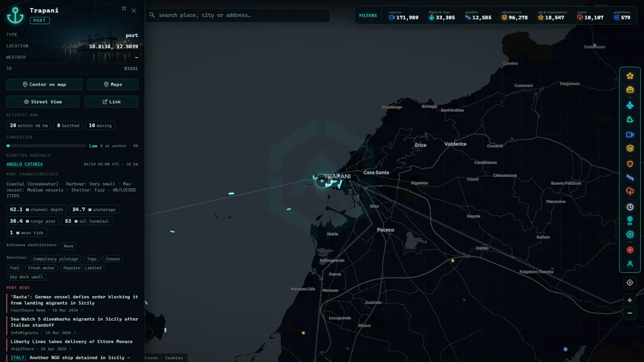
Task: Close the Trapani port panel
Action: pyautogui.click(x=134, y=11)
